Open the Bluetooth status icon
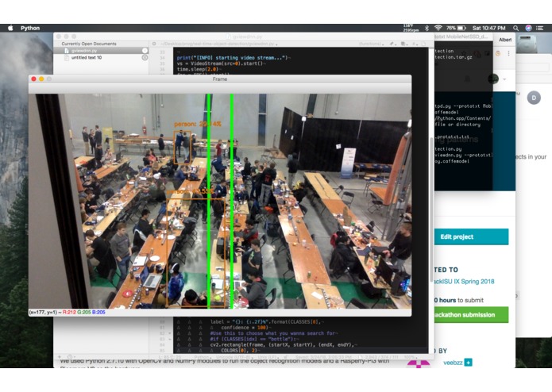The image size is (552, 392). coord(427,28)
